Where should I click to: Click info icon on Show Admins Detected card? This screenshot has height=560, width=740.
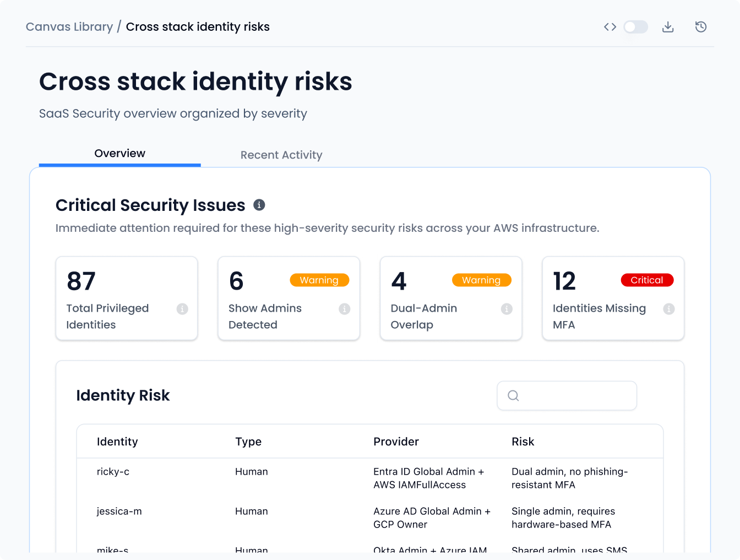(x=345, y=309)
